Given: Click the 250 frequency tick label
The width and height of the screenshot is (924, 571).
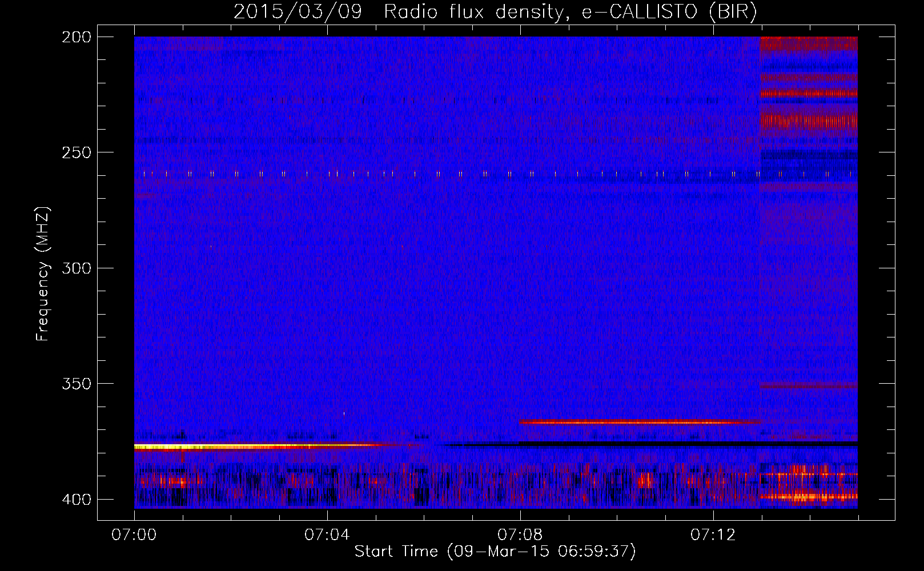Looking at the screenshot, I should (76, 152).
